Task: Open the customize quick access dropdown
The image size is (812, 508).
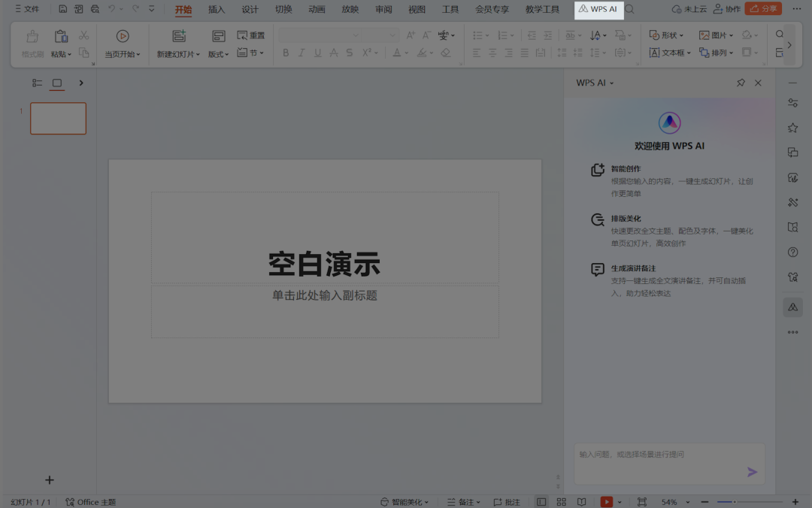Action: 152,9
